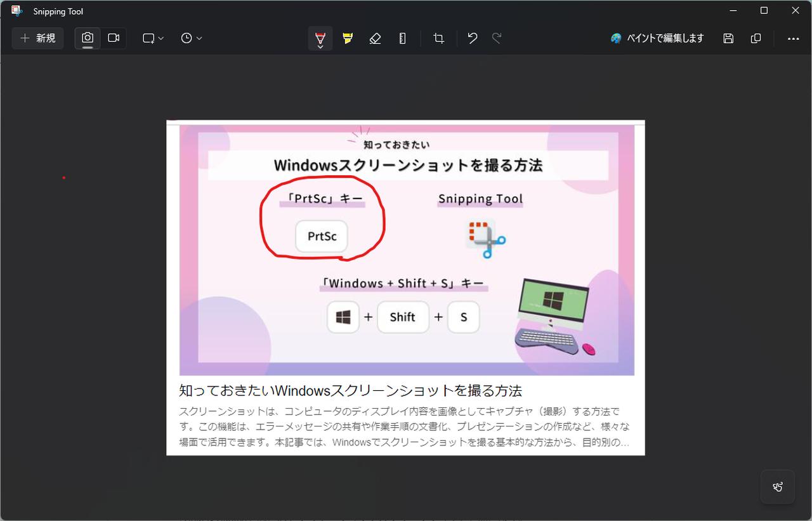
Task: Minimize the Snipping Tool window
Action: click(733, 11)
